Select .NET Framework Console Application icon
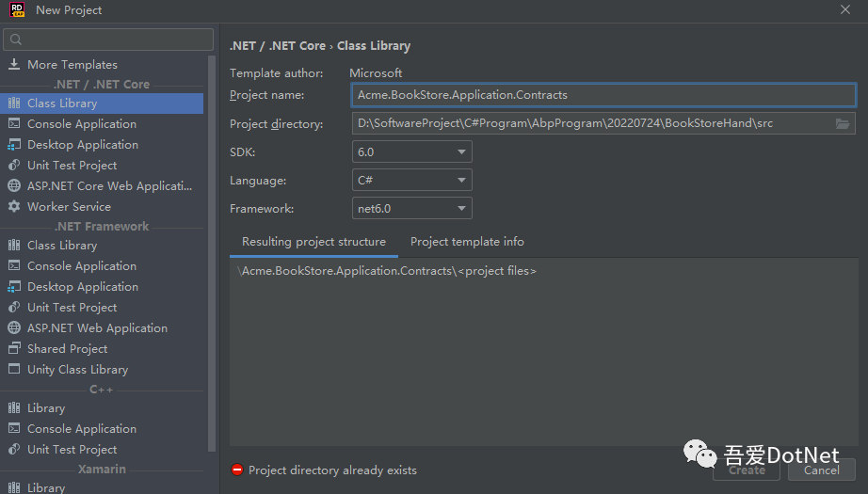The image size is (868, 494). click(x=14, y=265)
